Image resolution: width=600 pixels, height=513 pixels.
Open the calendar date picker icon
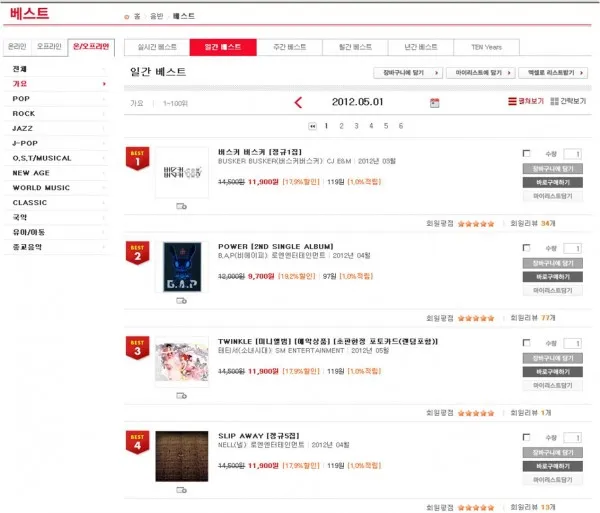434,102
